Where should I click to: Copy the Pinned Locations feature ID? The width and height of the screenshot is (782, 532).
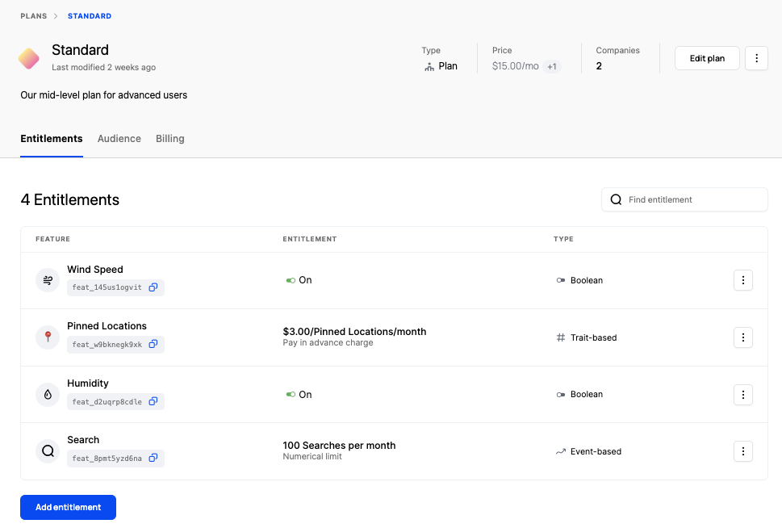153,345
